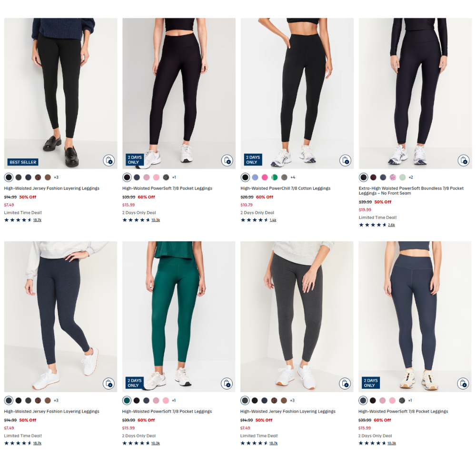Image resolution: width=476 pixels, height=476 pixels.
Task: Open the 10.3k ratings link on green leggings
Action: (155, 443)
